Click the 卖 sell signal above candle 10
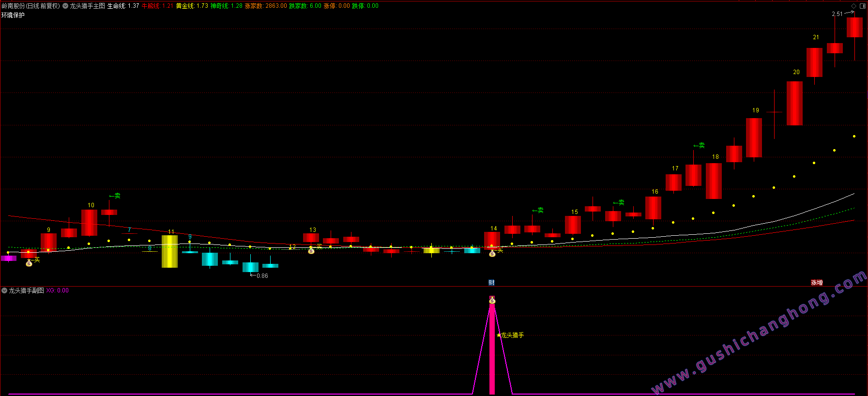 [115, 196]
